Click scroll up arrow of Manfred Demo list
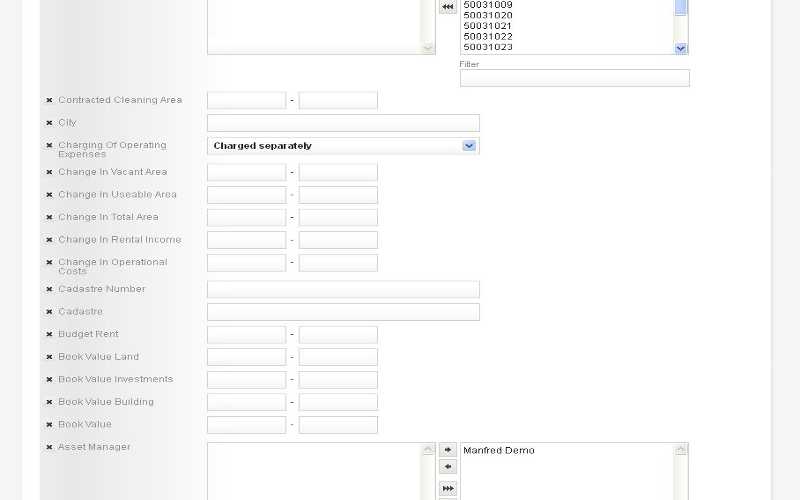Image resolution: width=800 pixels, height=500 pixels. pyautogui.click(x=681, y=449)
